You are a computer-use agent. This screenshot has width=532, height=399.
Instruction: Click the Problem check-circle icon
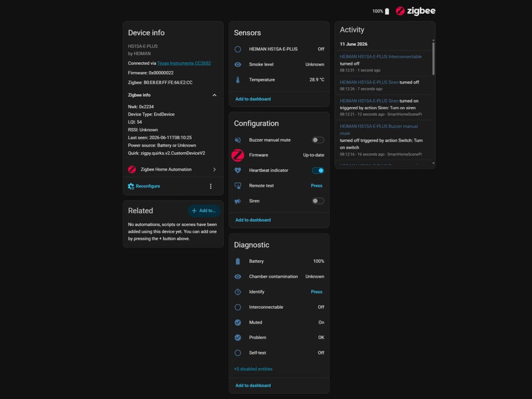238,338
